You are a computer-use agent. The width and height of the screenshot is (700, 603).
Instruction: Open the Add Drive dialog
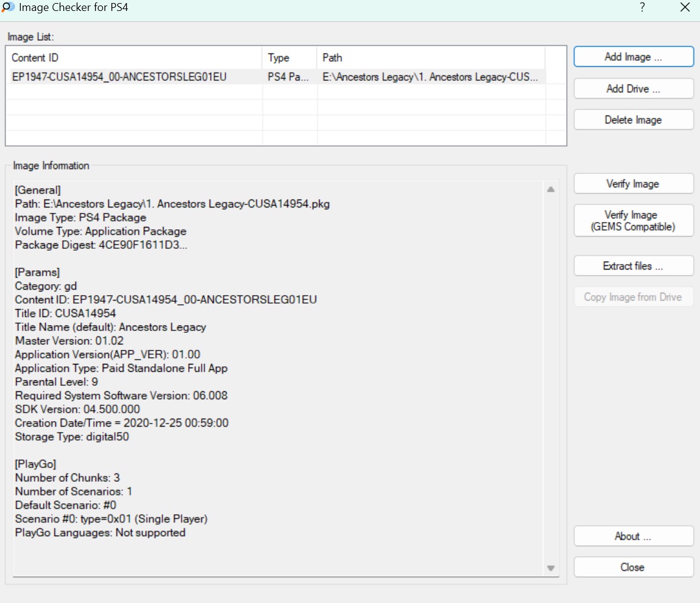pyautogui.click(x=633, y=89)
